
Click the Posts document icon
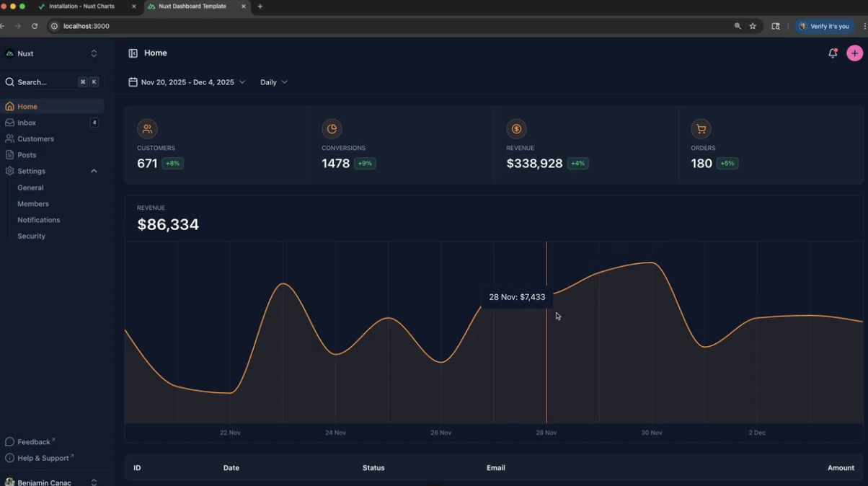(9, 155)
